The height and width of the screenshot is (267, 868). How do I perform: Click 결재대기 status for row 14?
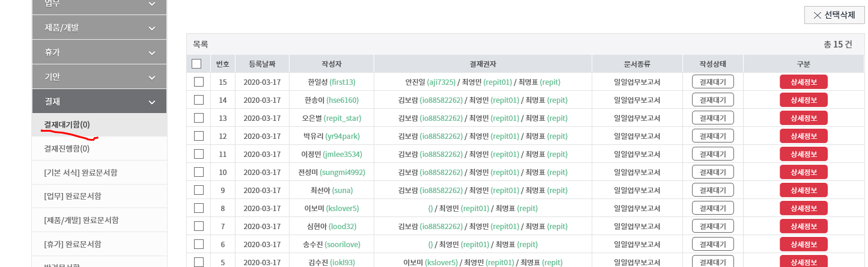coord(713,100)
